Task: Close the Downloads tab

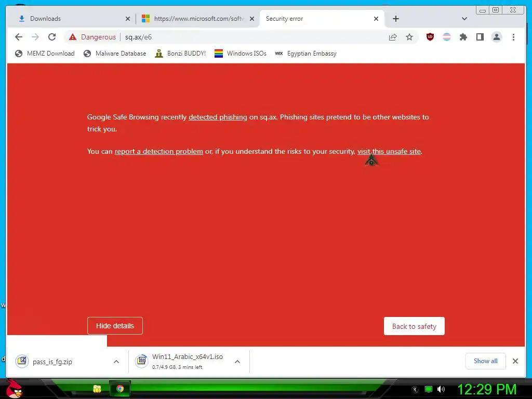Action: click(x=128, y=19)
